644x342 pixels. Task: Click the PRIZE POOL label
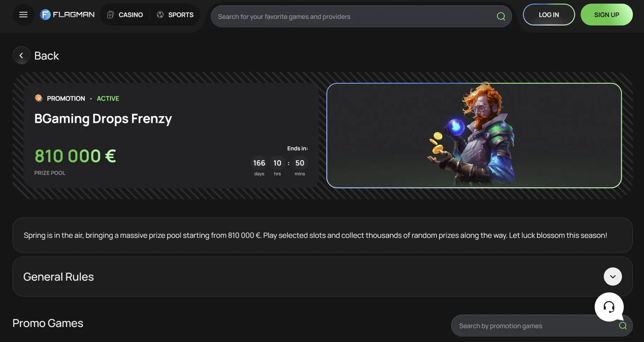50,173
